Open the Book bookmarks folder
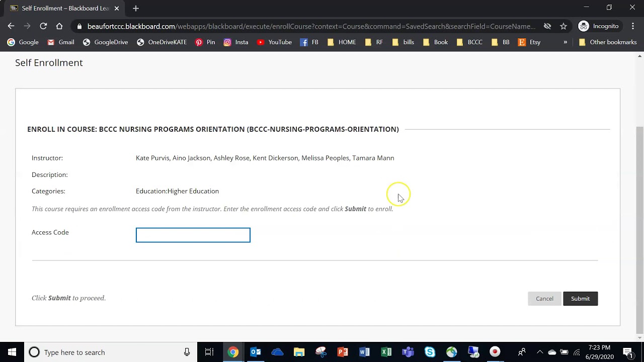This screenshot has width=644, height=362. coord(435,42)
